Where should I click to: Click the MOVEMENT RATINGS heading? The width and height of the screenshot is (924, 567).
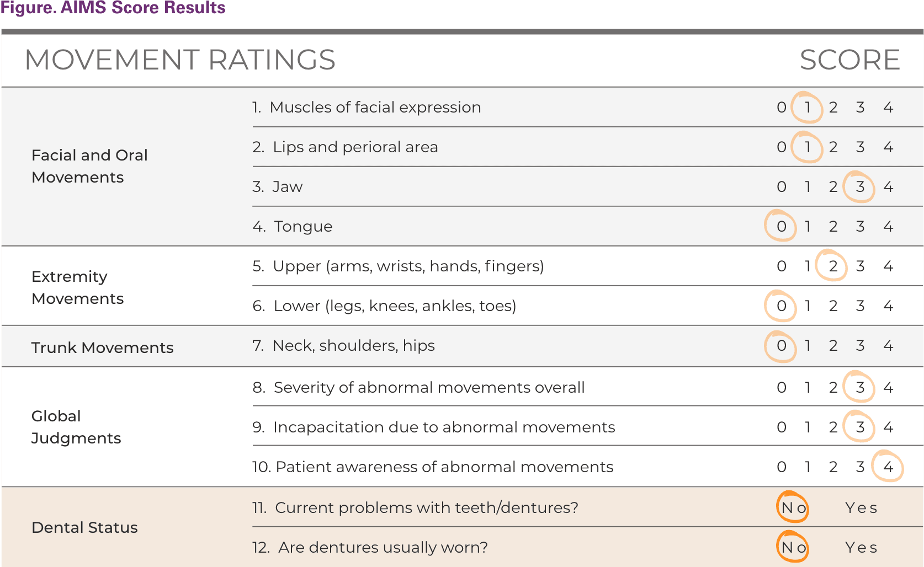pyautogui.click(x=180, y=60)
